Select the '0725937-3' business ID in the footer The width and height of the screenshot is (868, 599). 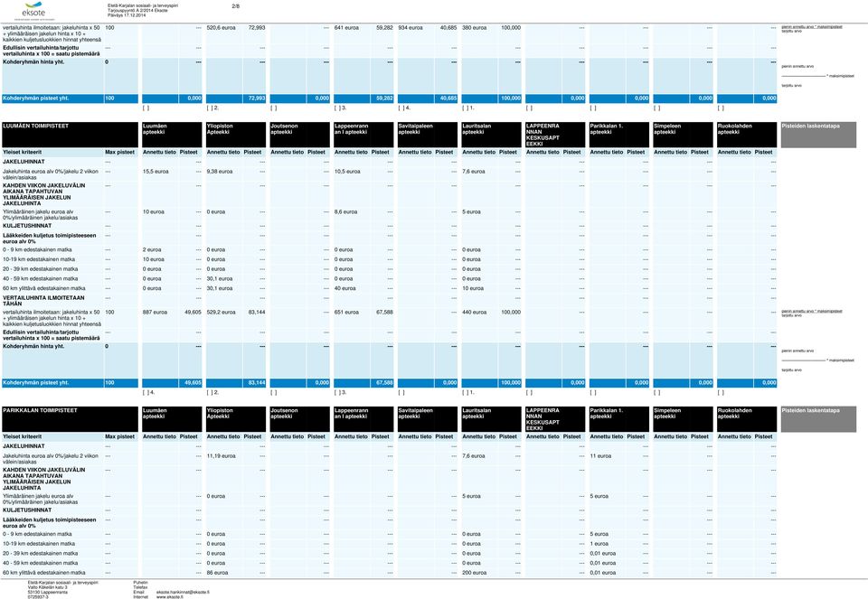[38, 597]
